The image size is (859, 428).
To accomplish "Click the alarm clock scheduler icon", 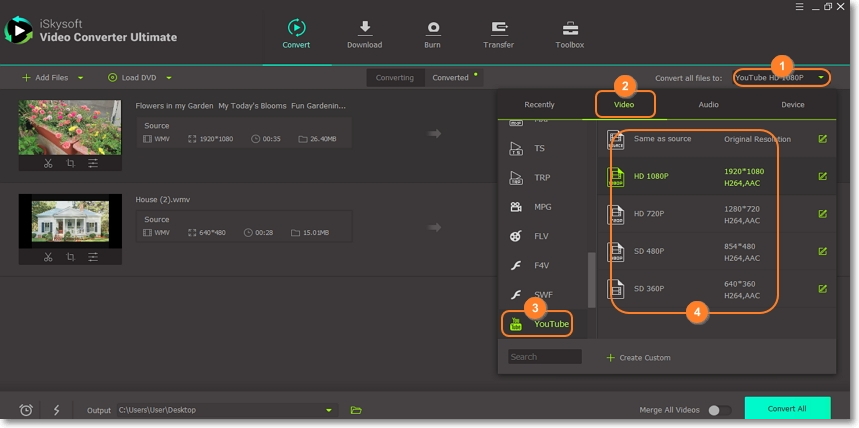I will point(26,410).
